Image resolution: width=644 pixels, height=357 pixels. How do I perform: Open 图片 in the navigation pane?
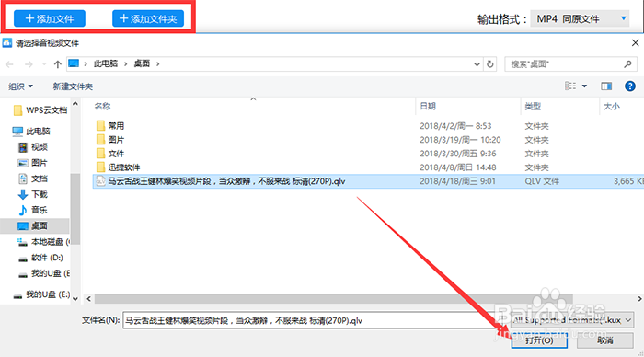[x=33, y=163]
